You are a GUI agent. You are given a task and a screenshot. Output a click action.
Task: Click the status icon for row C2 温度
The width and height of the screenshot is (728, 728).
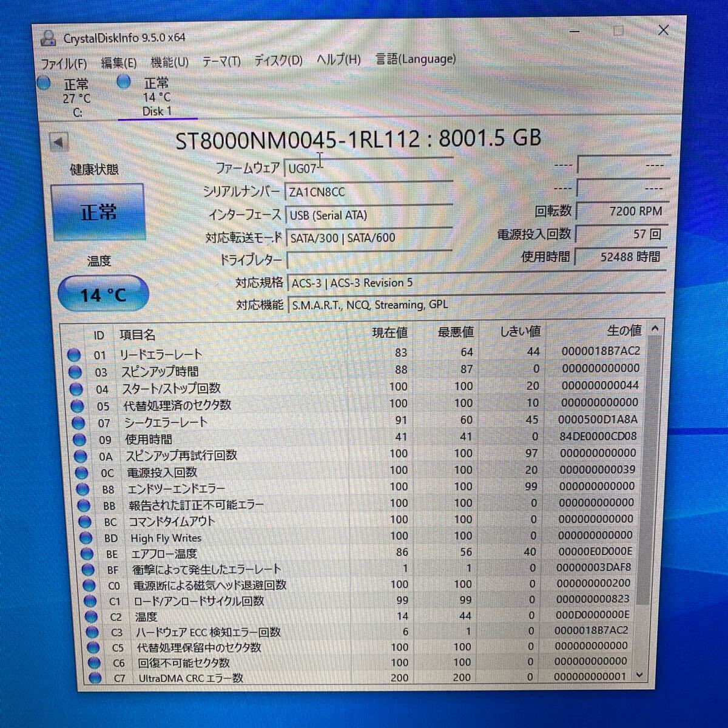pyautogui.click(x=92, y=618)
